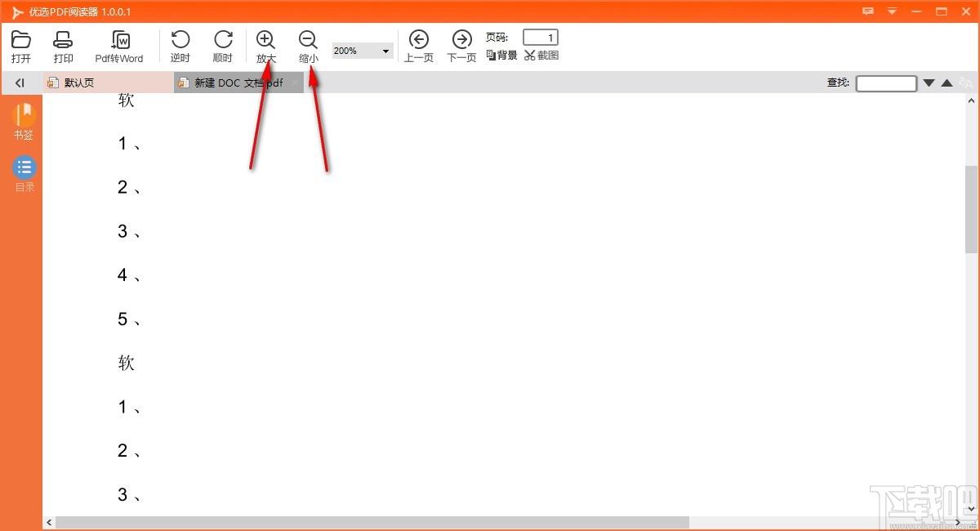Rotate the page clockwise with 顺时
980x531 pixels.
click(x=223, y=47)
